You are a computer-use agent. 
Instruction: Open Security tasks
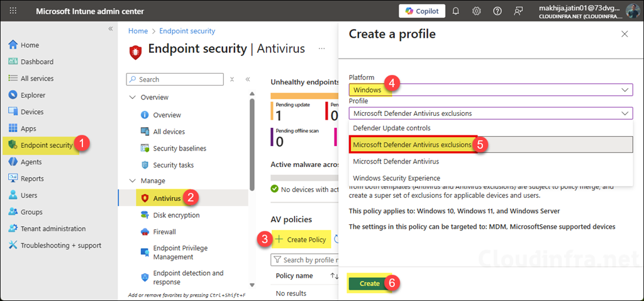[174, 165]
